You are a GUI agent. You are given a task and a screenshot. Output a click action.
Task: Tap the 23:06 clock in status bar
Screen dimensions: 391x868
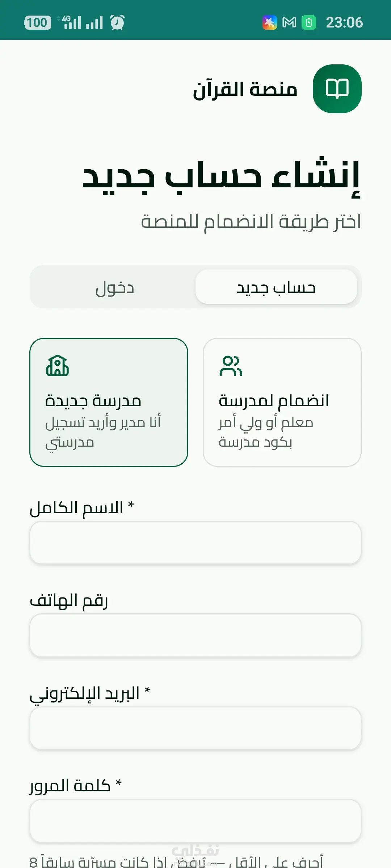coord(344,22)
